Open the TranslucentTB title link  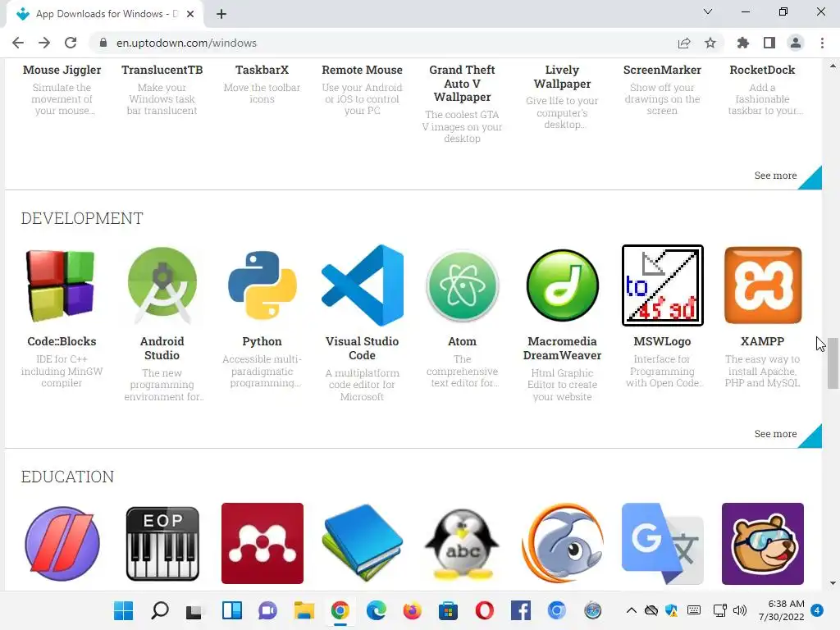(x=162, y=70)
